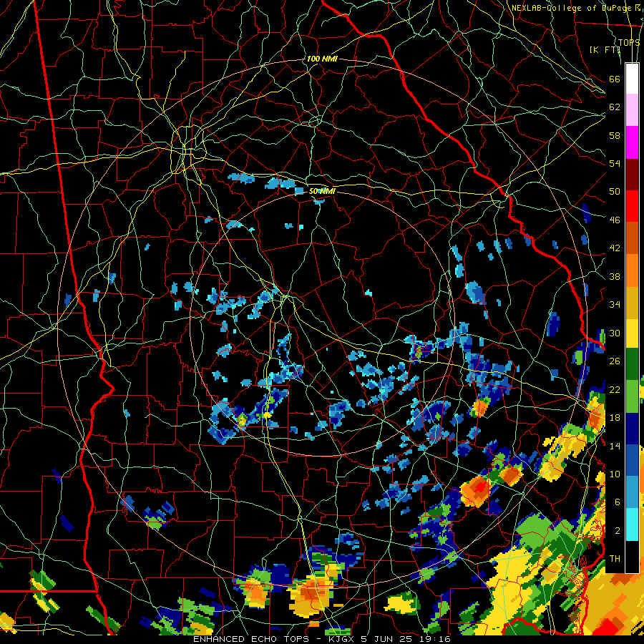This screenshot has width=644, height=644.
Task: Click the '22' legend value
Action: (x=615, y=389)
